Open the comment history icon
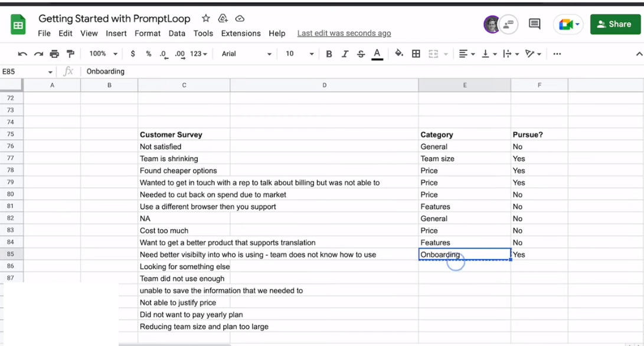644x346 pixels. click(535, 24)
